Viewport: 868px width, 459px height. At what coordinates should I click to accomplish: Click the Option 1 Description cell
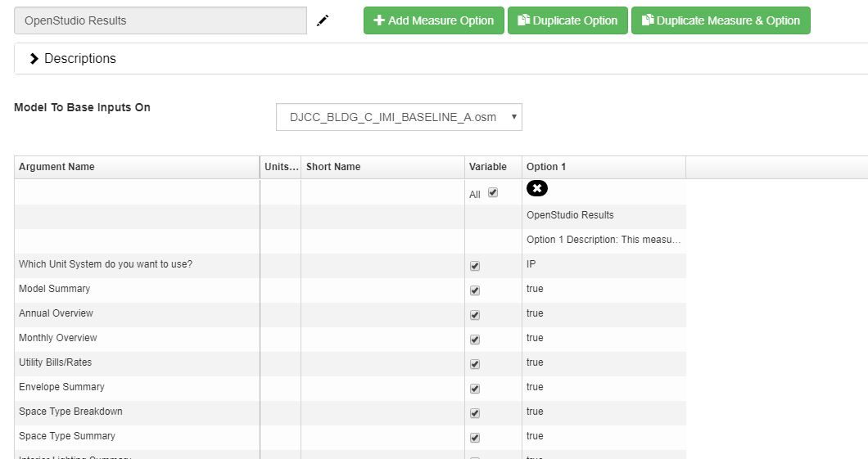604,240
